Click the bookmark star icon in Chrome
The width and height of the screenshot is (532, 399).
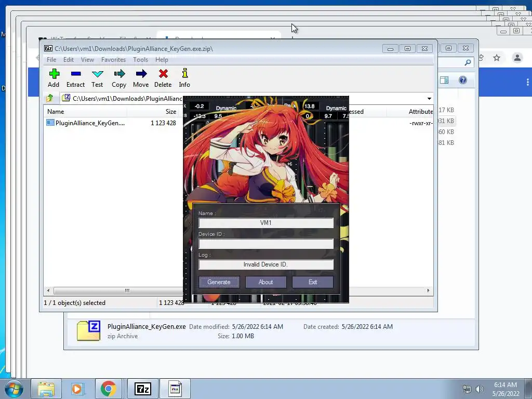point(497,58)
